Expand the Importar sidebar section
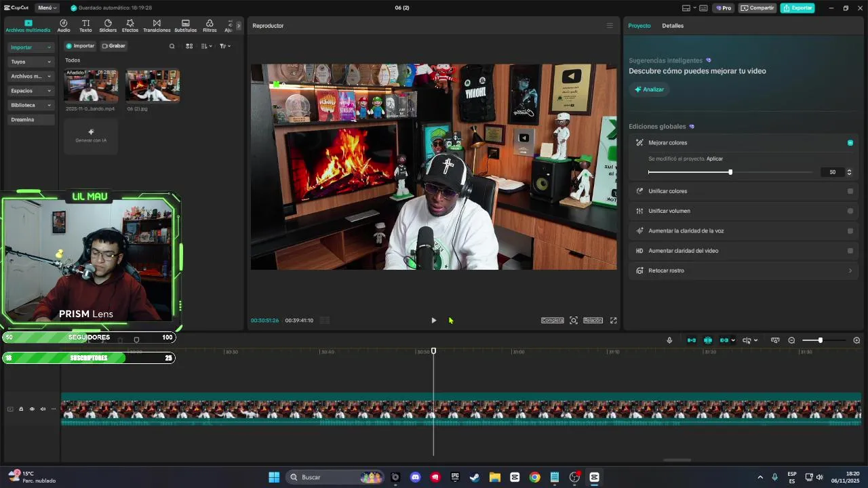This screenshot has height=488, width=868. (x=31, y=47)
